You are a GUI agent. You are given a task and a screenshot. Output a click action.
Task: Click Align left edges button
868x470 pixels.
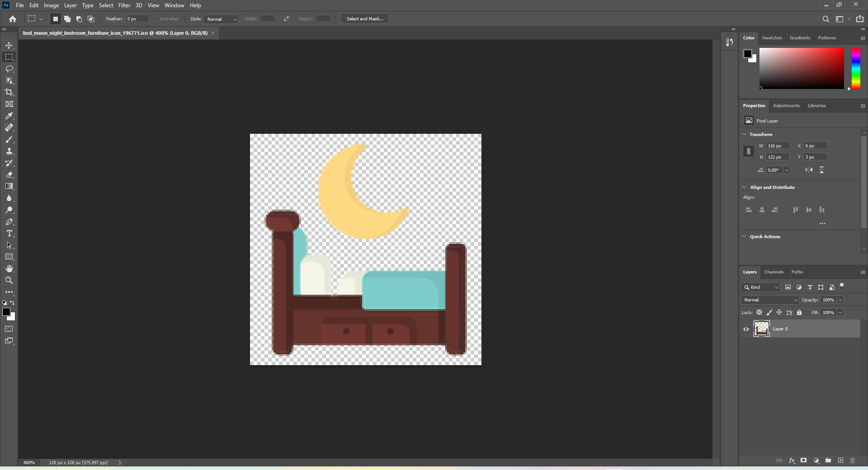click(x=749, y=210)
